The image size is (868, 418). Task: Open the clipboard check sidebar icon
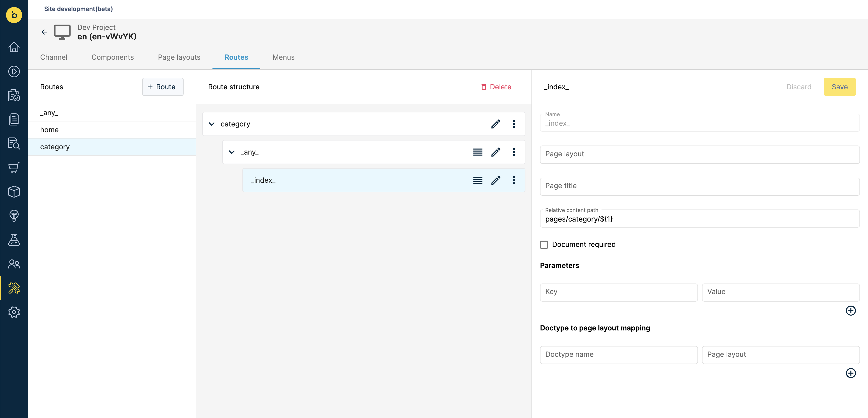pos(14,96)
